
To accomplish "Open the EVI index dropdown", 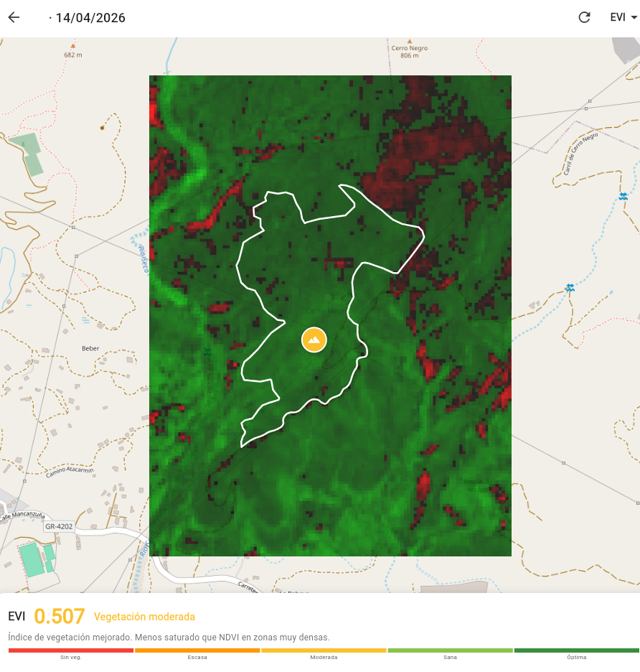I will [x=623, y=17].
